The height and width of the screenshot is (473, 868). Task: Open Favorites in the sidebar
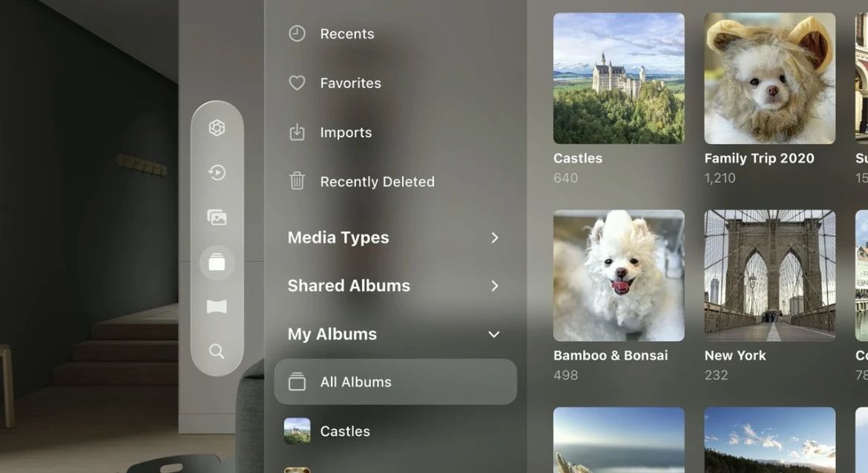(396, 83)
